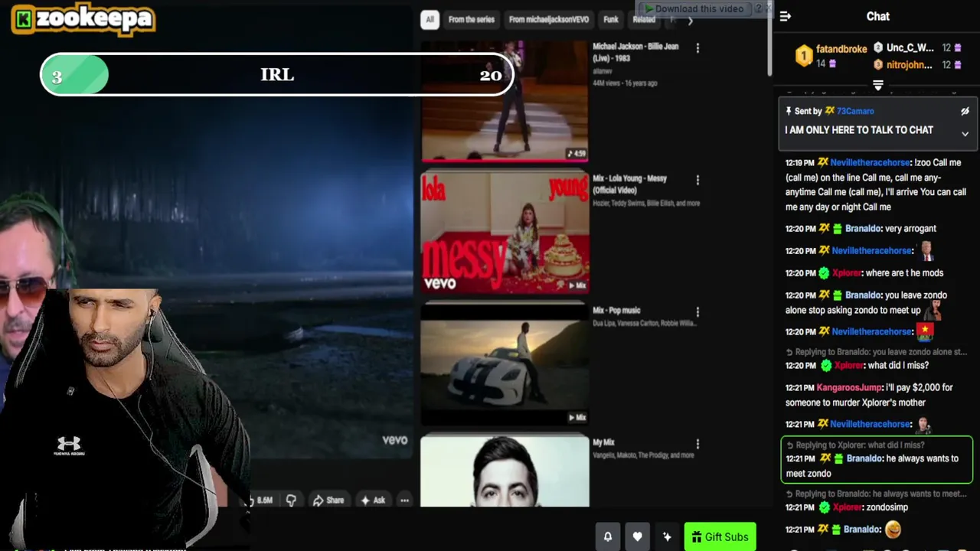Click 'Replying to Xplorer: what did I miss?'
The image size is (980, 551).
click(860, 445)
